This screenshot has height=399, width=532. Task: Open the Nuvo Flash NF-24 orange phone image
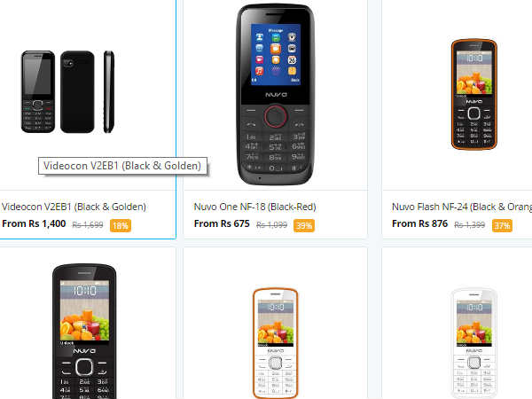coord(474,94)
